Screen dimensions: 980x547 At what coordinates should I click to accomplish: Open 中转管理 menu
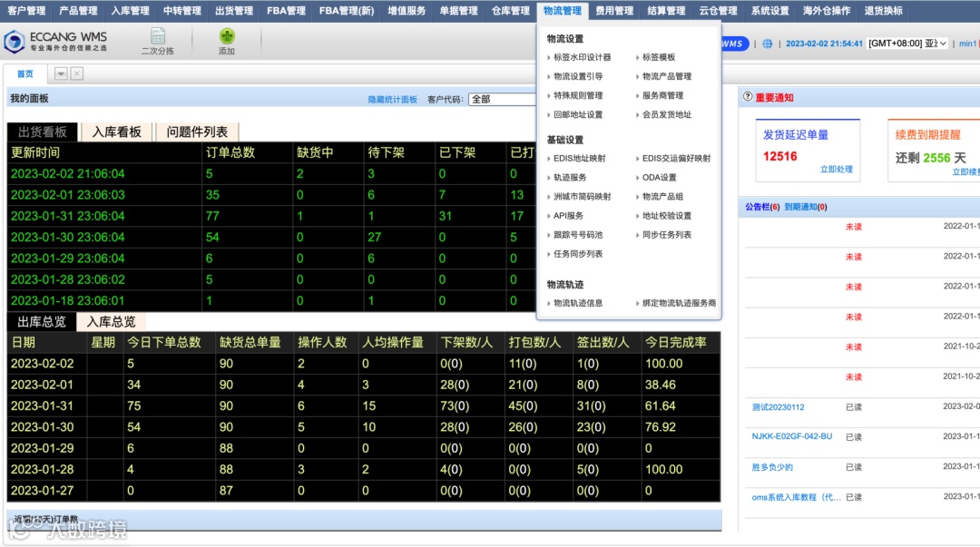181,11
